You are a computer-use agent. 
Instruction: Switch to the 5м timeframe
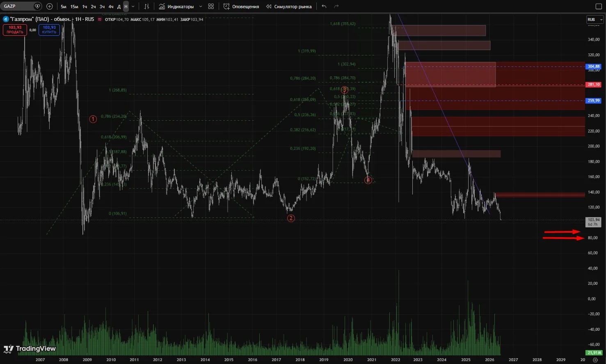pos(64,7)
